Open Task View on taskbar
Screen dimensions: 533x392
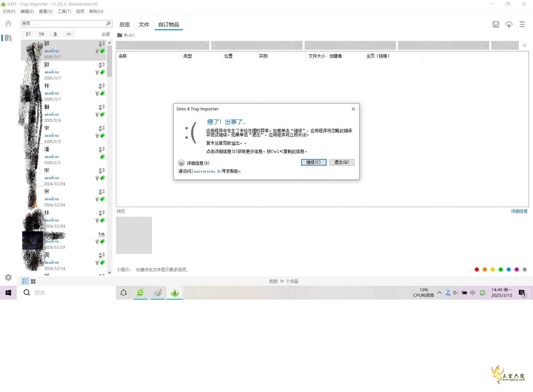tap(124, 293)
